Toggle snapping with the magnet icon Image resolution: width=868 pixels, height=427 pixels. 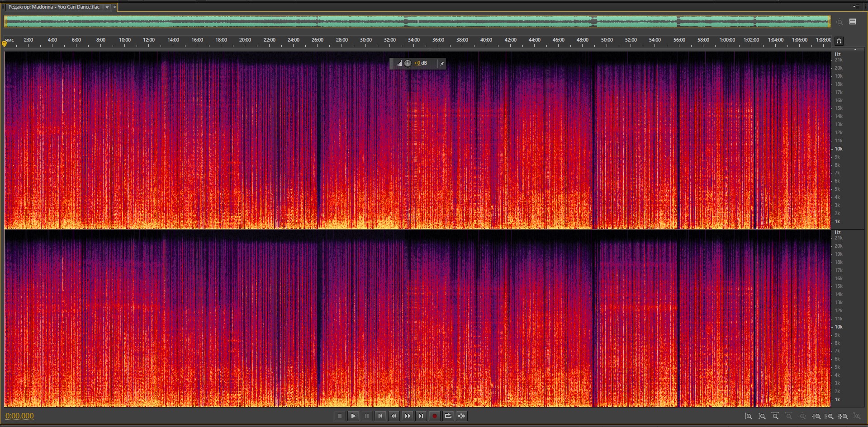pos(839,41)
